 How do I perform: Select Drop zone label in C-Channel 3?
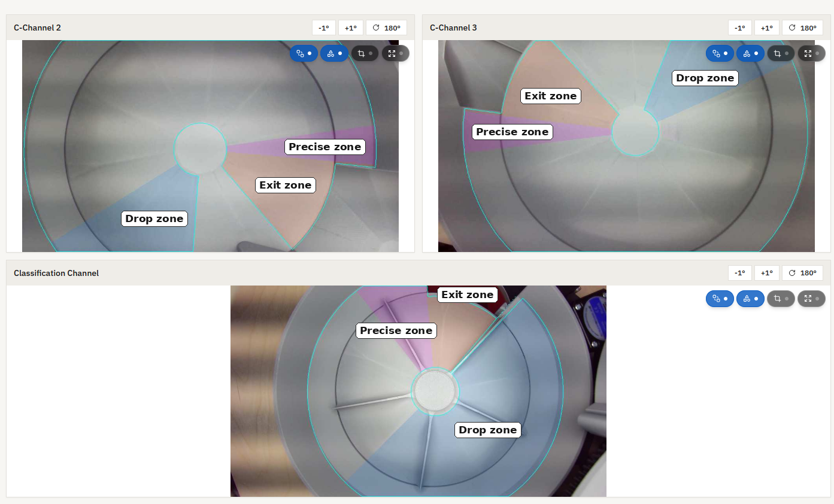(705, 78)
